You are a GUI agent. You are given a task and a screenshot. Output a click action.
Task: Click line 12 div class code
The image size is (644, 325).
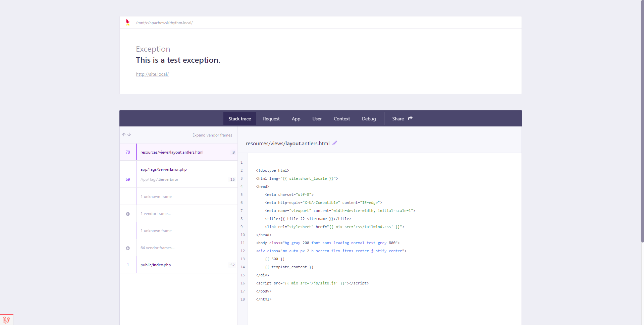coord(331,251)
